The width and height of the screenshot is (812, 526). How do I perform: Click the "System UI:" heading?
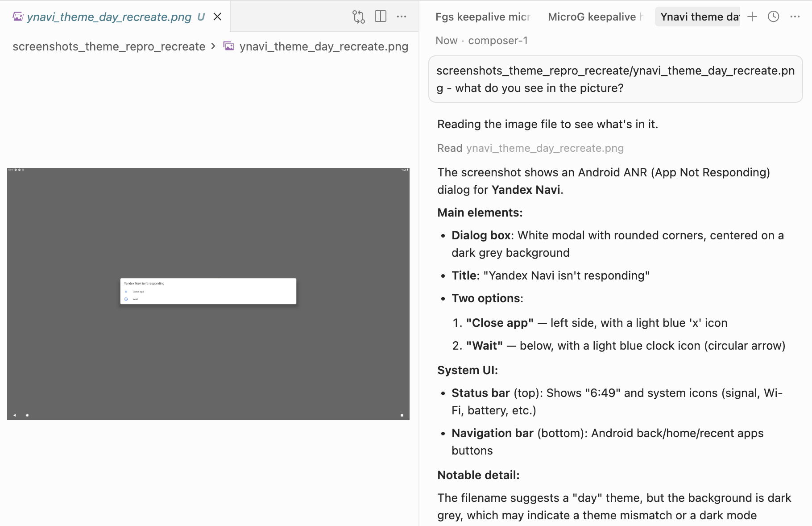[x=468, y=370]
